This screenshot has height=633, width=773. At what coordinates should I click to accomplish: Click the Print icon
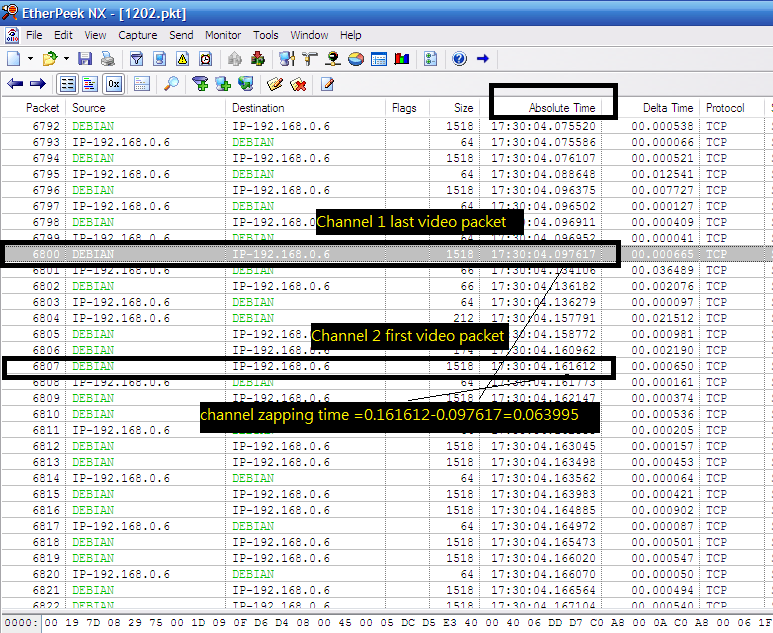[107, 59]
